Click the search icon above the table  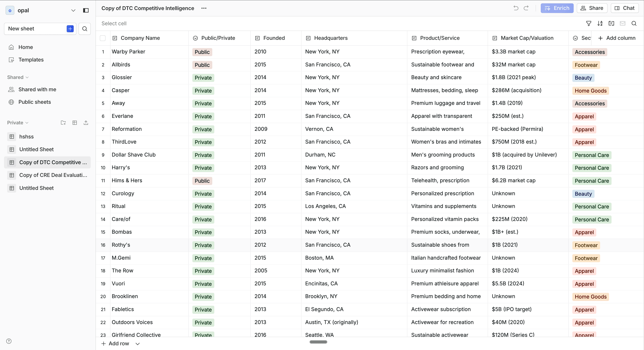click(x=634, y=23)
